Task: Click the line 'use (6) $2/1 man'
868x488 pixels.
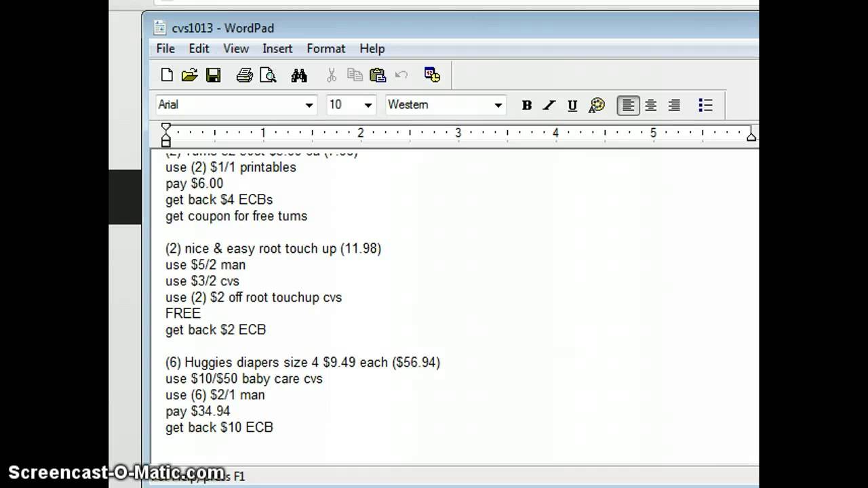Action: coord(215,395)
